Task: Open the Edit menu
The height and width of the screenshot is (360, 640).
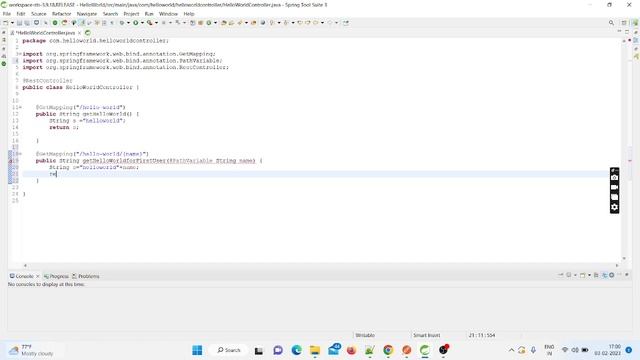Action: tap(21, 14)
